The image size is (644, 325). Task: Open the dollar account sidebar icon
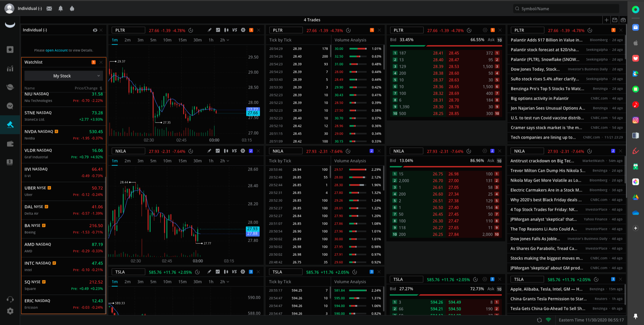10,162
